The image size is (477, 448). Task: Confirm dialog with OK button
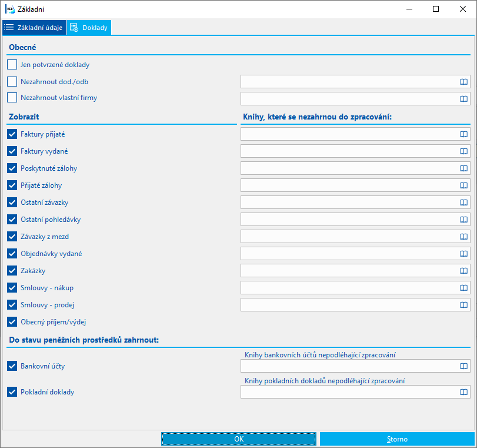point(239,439)
